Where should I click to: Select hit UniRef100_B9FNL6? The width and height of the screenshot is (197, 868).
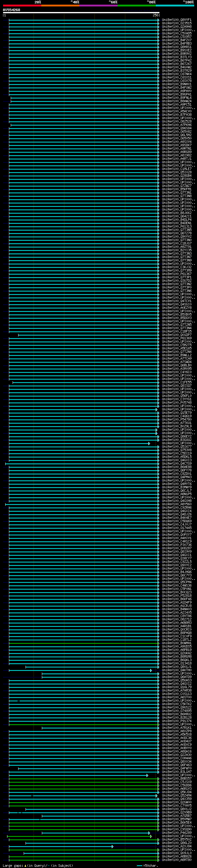pyautogui.click(x=176, y=98)
